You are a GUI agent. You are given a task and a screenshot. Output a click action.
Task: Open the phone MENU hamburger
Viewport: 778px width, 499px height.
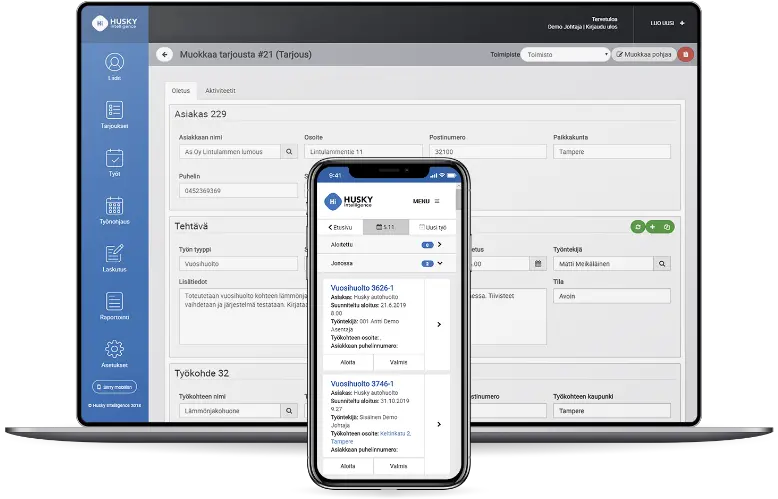point(436,201)
